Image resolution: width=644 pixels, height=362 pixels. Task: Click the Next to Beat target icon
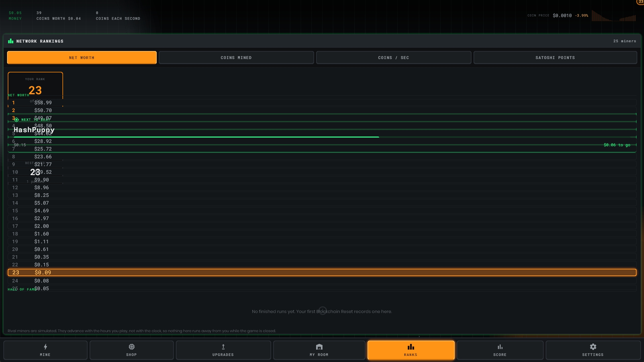[x=16, y=120]
